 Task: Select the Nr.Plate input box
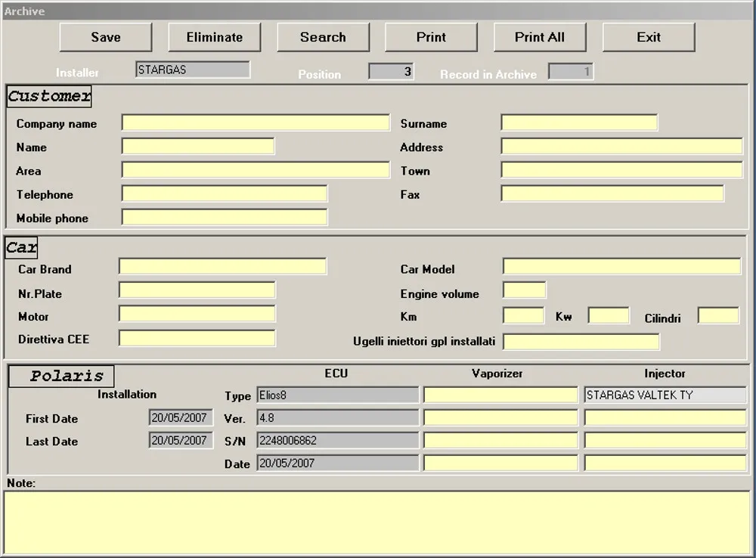(197, 291)
